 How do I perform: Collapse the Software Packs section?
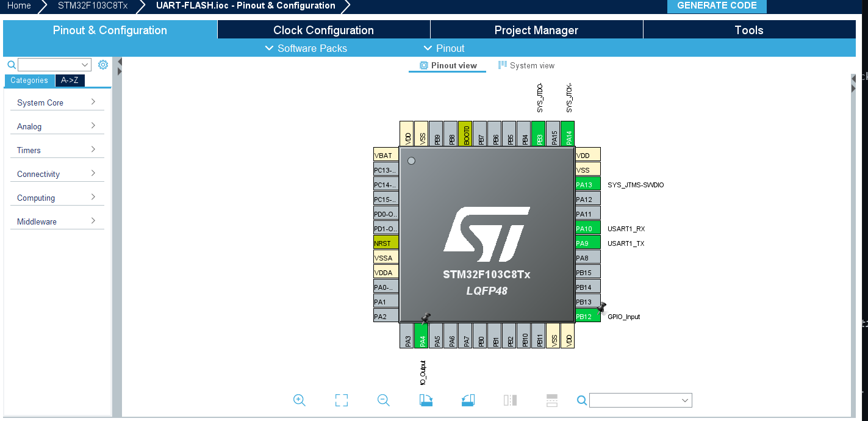point(306,48)
